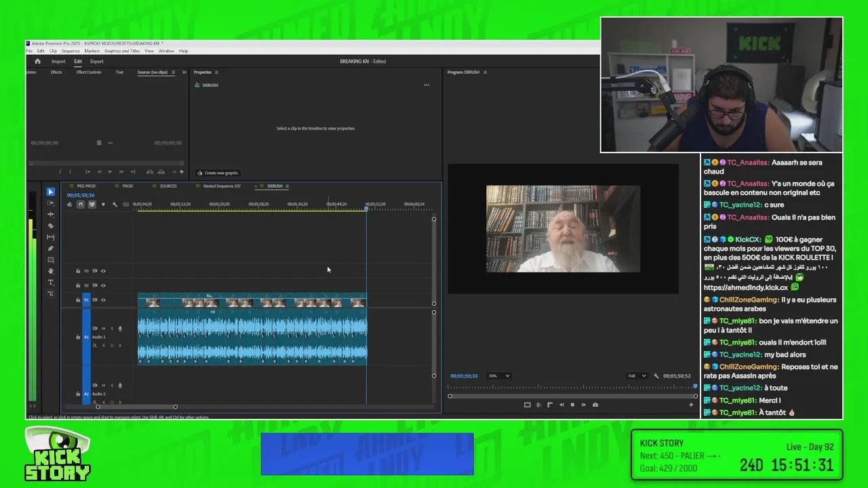This screenshot has width=868, height=488.
Task: Click timeline playhead timecode 00;05;50;36
Action: tap(81, 195)
